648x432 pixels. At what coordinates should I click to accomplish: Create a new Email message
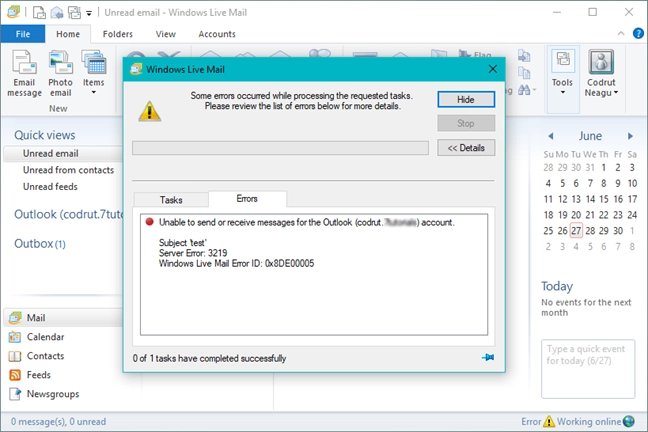[24, 74]
